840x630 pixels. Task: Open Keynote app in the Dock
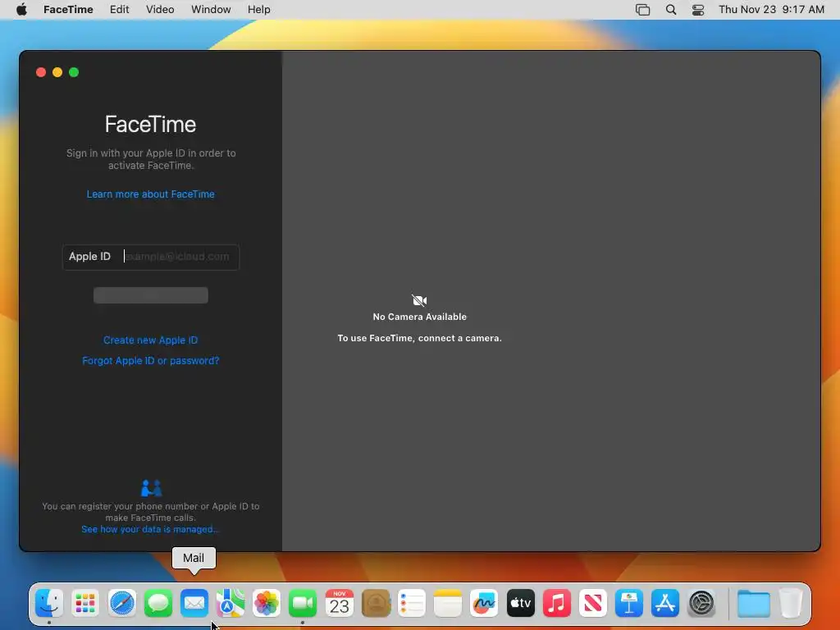point(629,604)
